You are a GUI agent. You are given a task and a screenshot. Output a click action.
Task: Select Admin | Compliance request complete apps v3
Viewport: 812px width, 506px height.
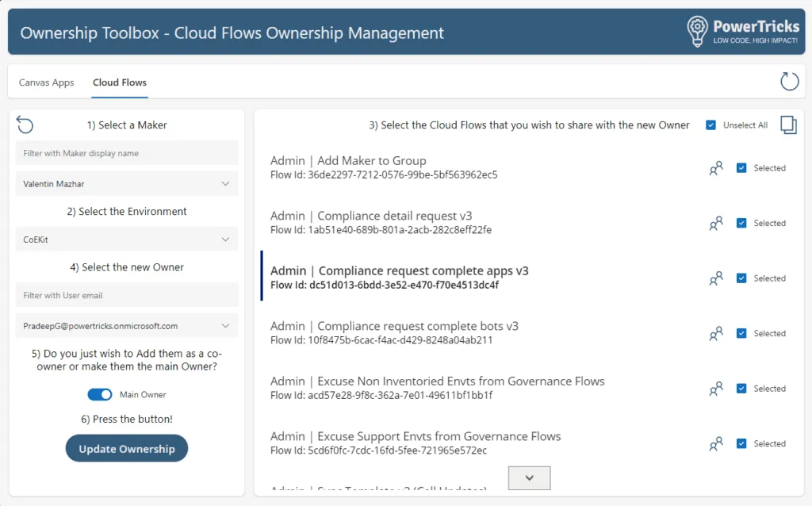coord(400,271)
